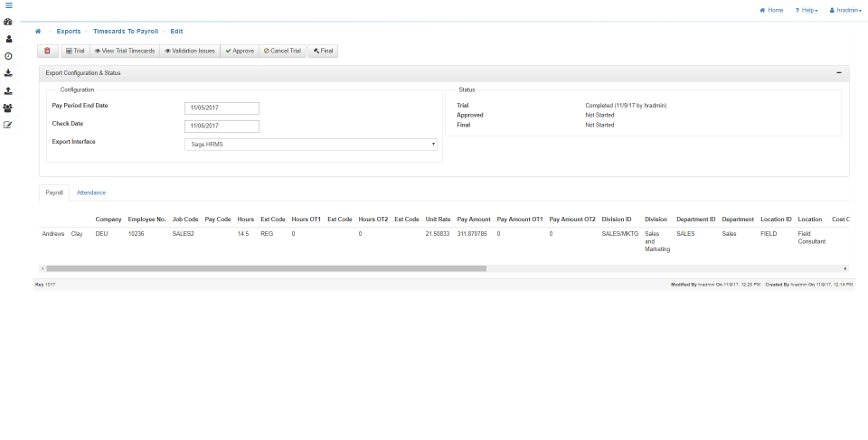Open the hamburger menu icon
This screenshot has height=440, width=868.
click(x=8, y=5)
